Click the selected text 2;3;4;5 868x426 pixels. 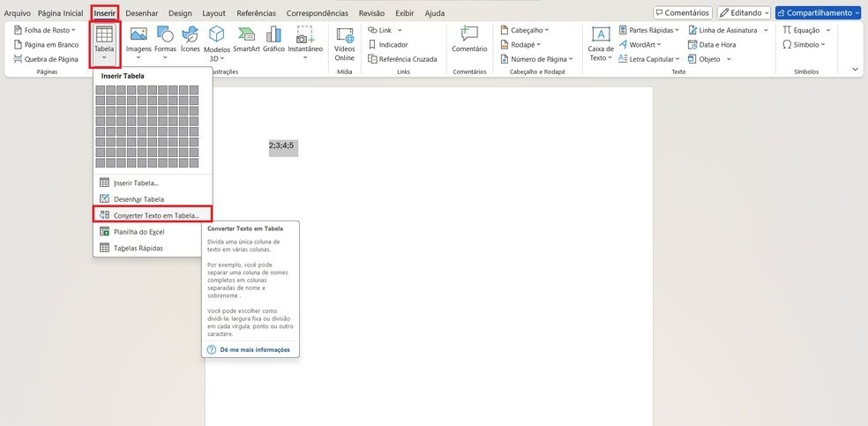click(x=283, y=146)
